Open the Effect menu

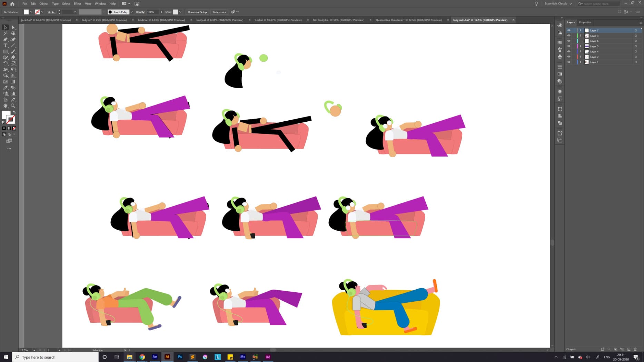point(77,3)
